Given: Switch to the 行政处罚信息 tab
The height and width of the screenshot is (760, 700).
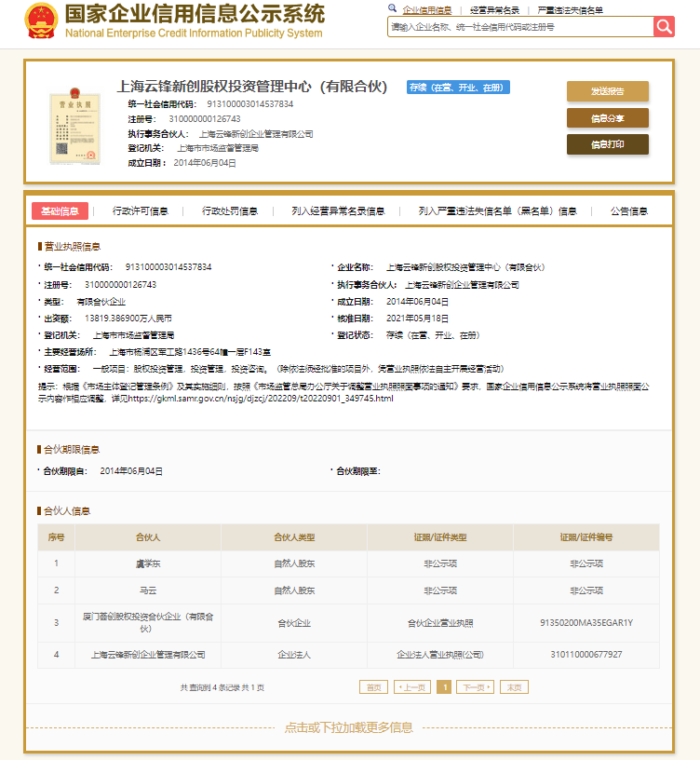Looking at the screenshot, I should click(x=230, y=210).
